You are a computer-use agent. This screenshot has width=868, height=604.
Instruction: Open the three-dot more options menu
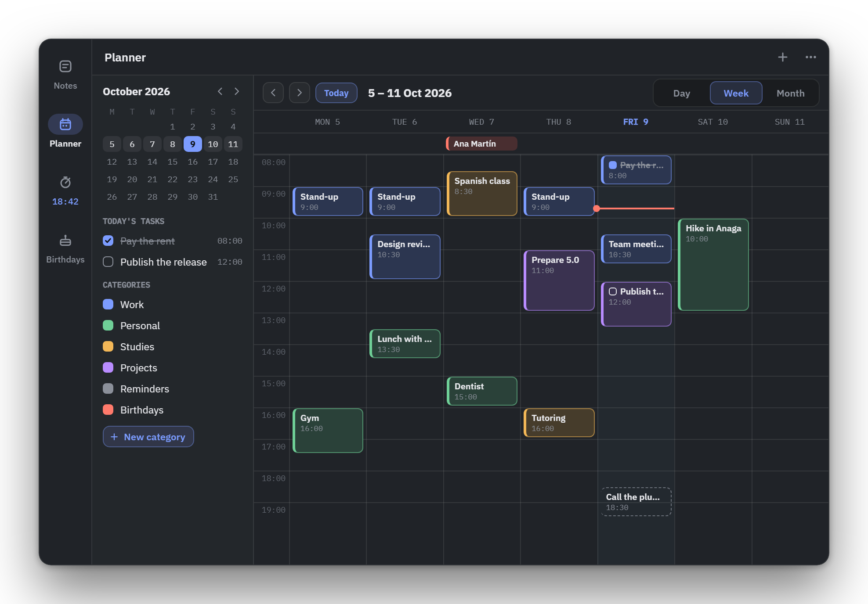click(810, 57)
